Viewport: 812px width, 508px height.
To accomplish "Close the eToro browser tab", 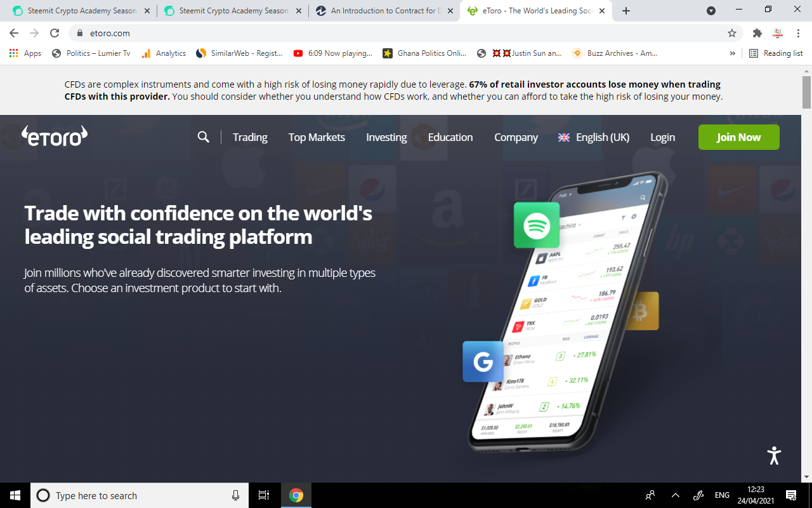I will [602, 11].
